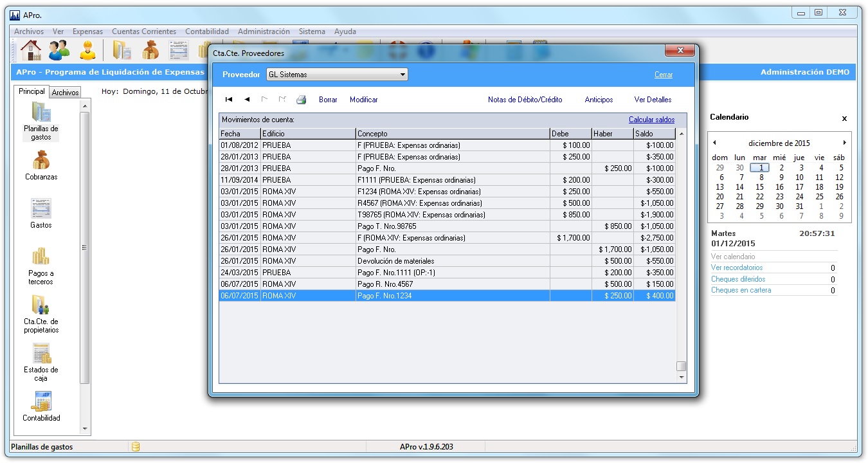
Task: Go to first record in account navigator
Action: 229,100
